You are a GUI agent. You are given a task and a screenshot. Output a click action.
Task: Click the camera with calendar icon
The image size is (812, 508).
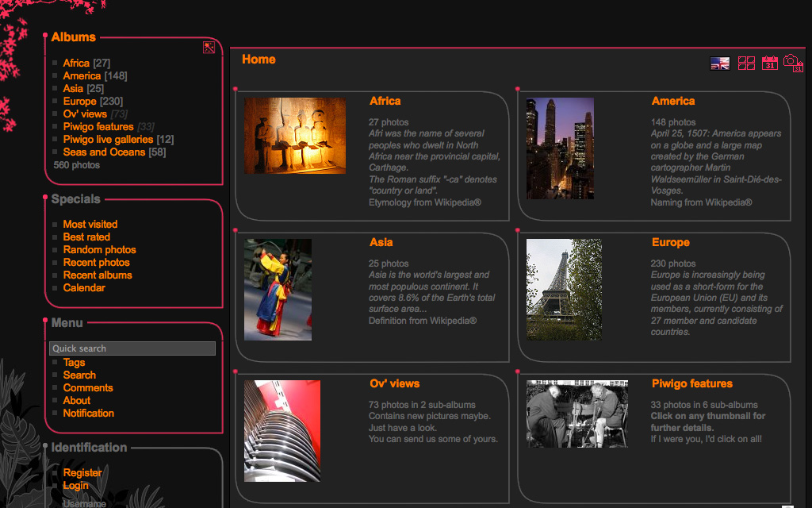pos(792,63)
